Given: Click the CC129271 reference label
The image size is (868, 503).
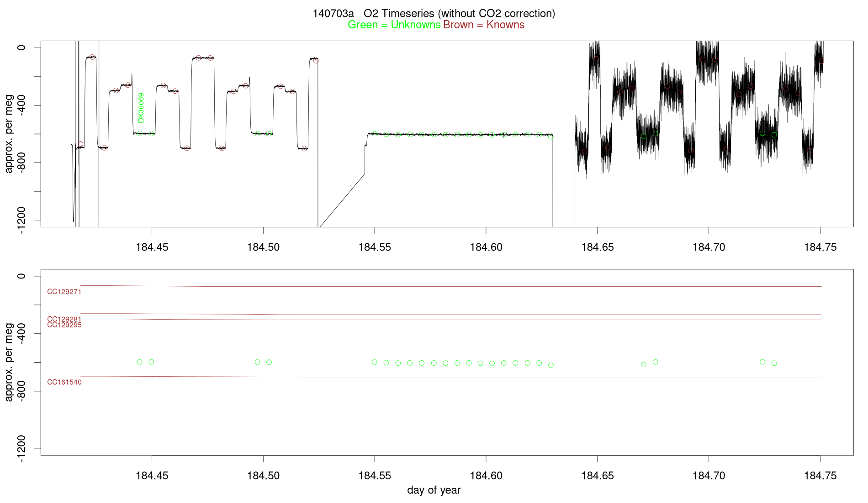Looking at the screenshot, I should (x=64, y=292).
